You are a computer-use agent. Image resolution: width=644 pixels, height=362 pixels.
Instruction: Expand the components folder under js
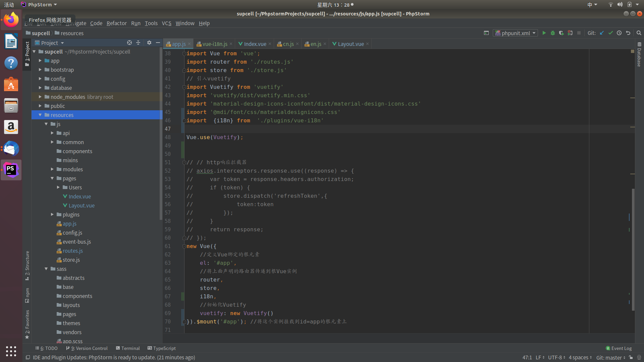[77, 151]
